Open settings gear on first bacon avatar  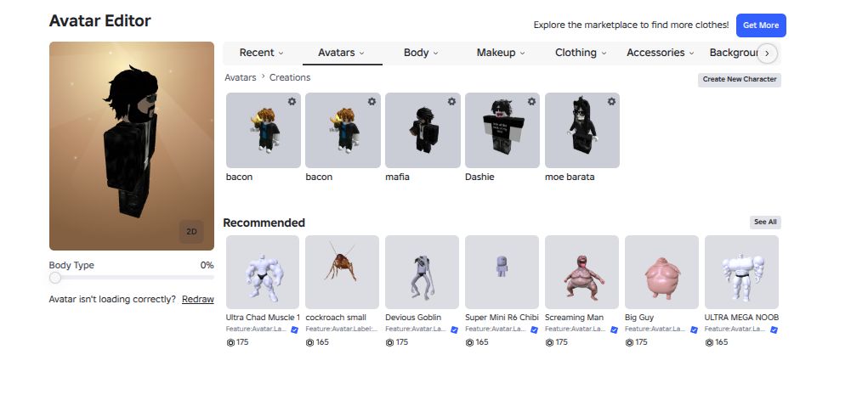tap(292, 102)
